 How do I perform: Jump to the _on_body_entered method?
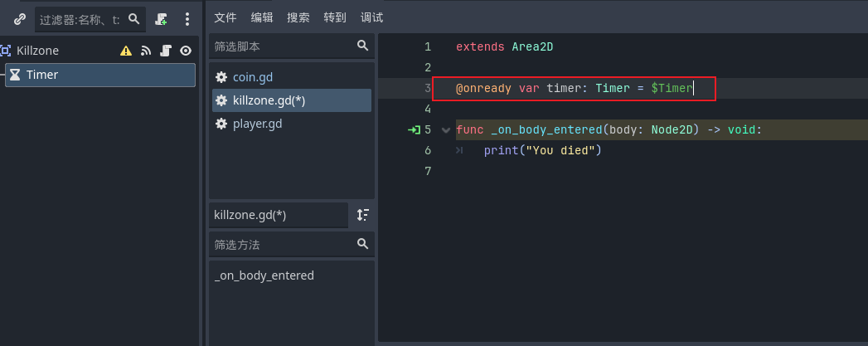264,275
